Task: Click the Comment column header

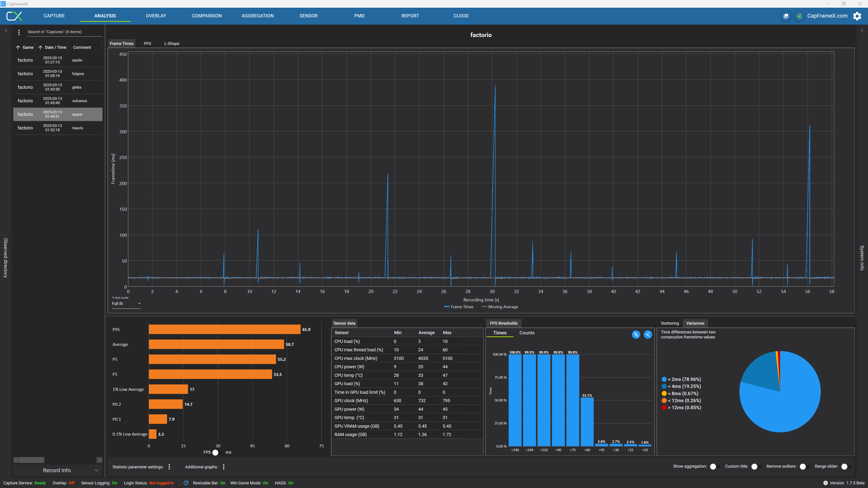Action: 82,47
